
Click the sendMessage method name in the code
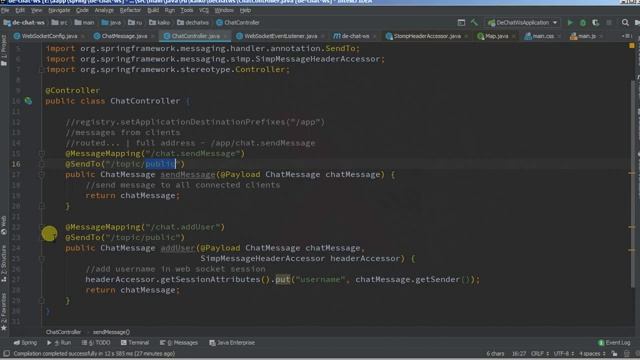click(x=188, y=175)
